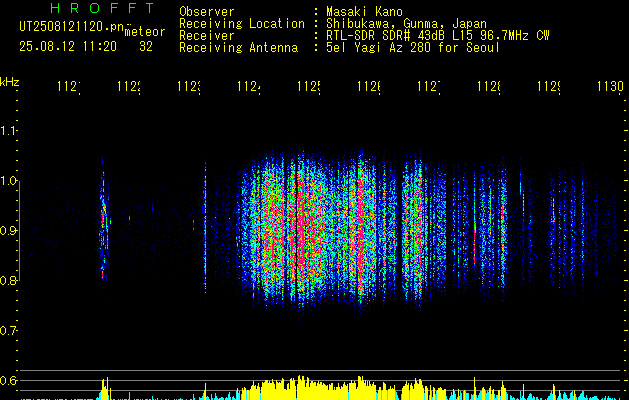The width and height of the screenshot is (629, 400).
Task: Click the Receiver field label
Action: [x=207, y=36]
